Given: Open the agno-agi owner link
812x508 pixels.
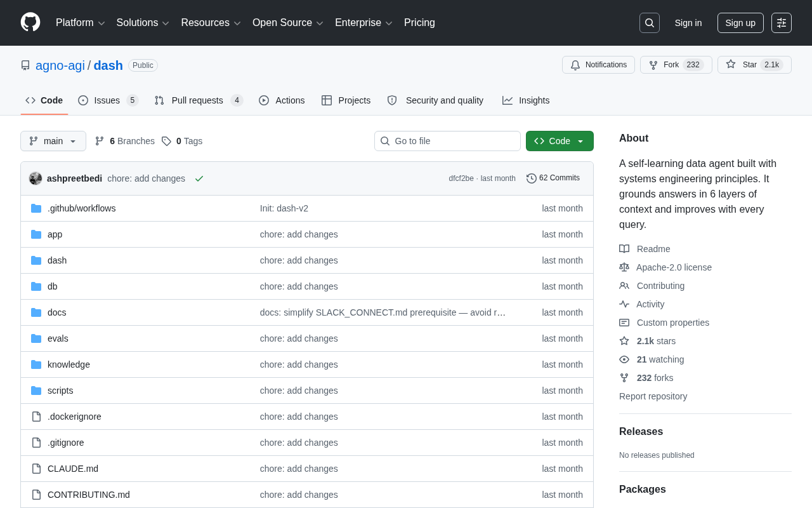Looking at the screenshot, I should click(x=60, y=65).
